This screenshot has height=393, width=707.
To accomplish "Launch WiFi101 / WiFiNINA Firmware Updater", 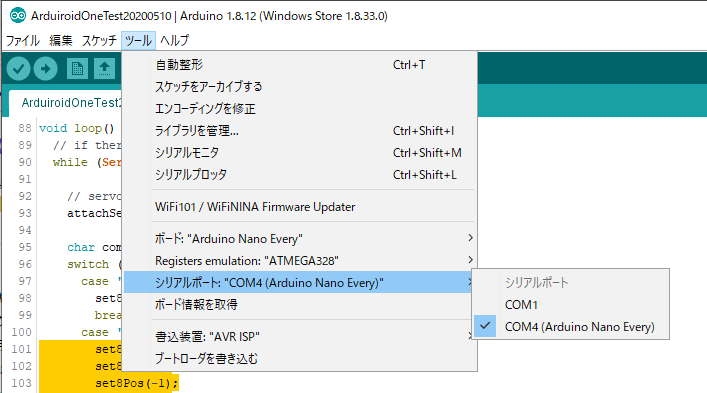I will pos(299,207).
